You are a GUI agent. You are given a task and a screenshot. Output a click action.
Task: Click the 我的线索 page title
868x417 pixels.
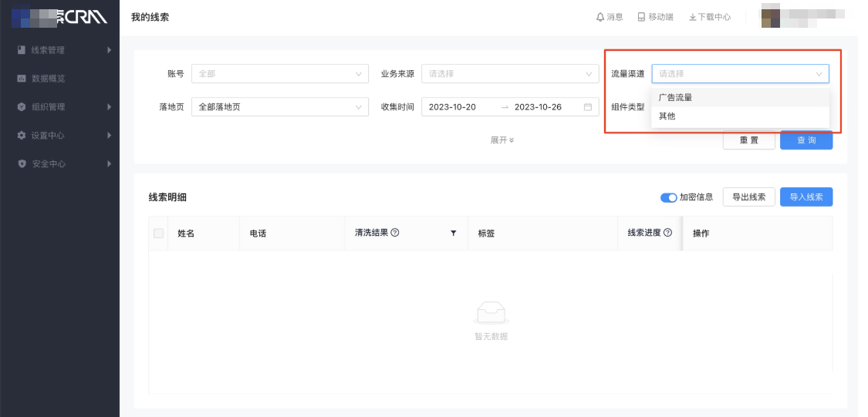click(150, 17)
